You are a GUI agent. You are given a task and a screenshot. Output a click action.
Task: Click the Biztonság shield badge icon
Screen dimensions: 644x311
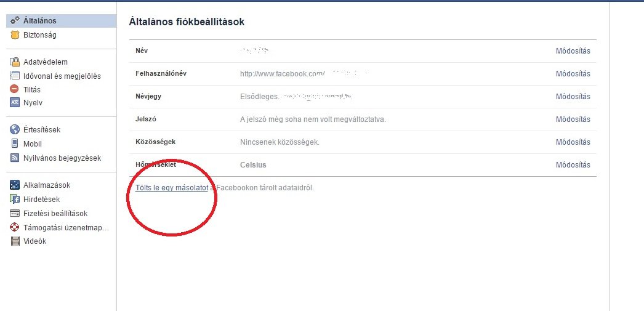click(15, 35)
